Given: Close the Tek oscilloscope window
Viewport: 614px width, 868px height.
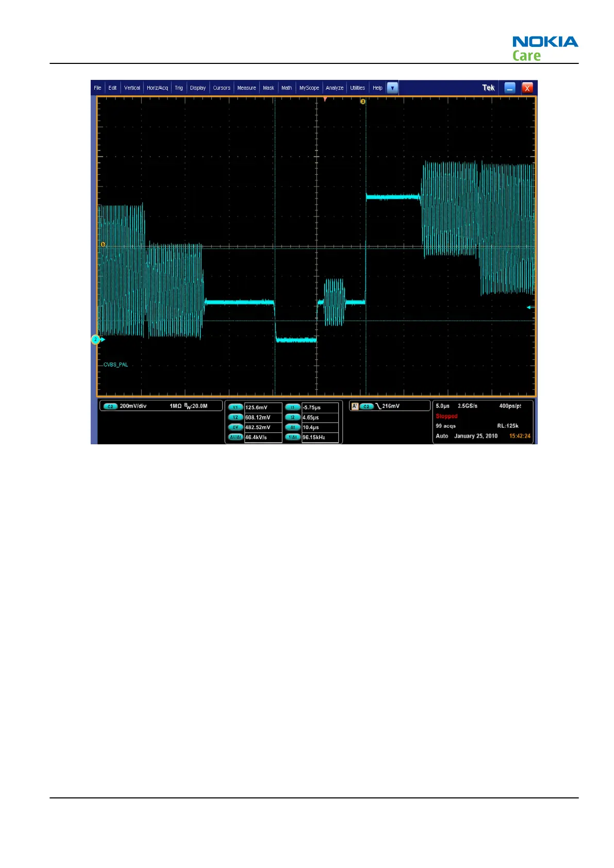Looking at the screenshot, I should (x=527, y=88).
